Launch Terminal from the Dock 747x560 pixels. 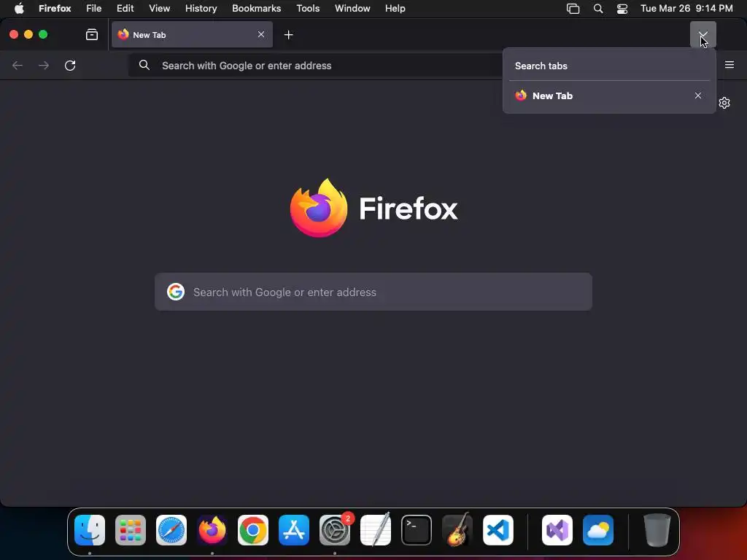pos(417,530)
